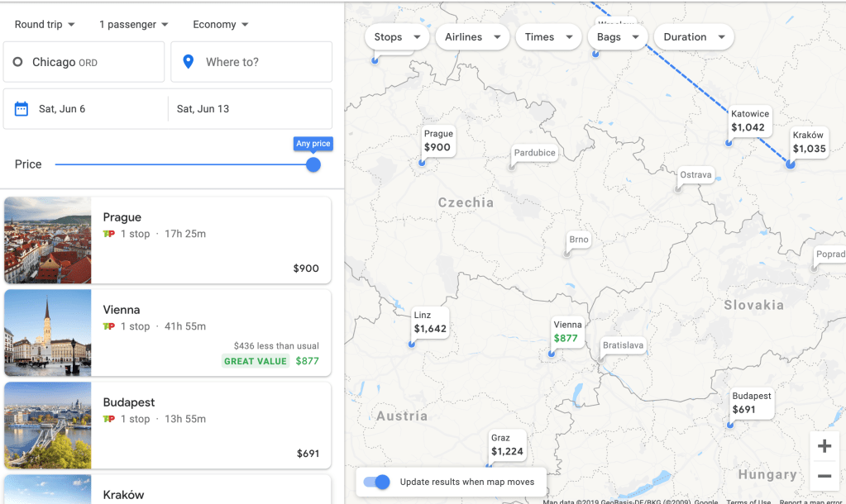
Task: Open the Stops filter
Action: click(x=397, y=37)
